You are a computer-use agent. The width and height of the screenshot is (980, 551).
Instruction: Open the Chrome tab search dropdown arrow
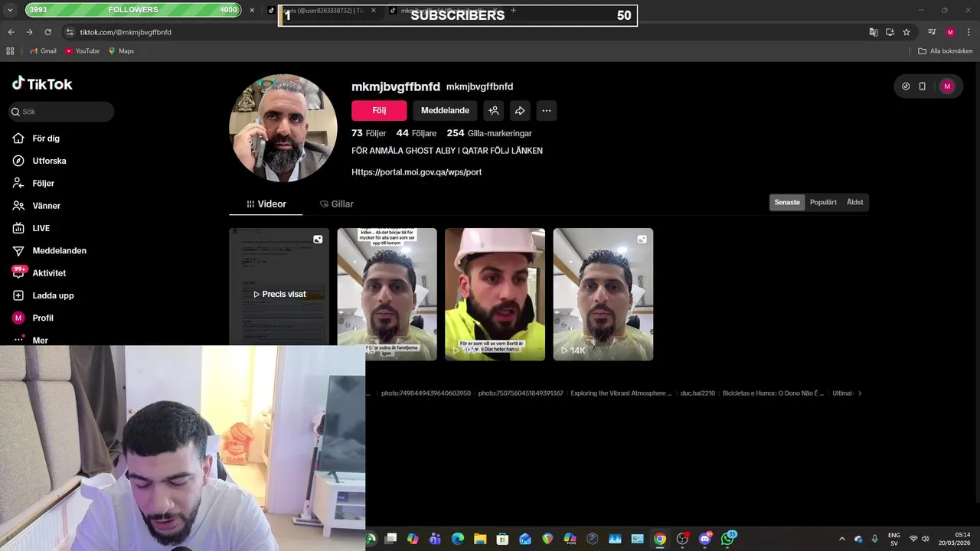coord(10,10)
